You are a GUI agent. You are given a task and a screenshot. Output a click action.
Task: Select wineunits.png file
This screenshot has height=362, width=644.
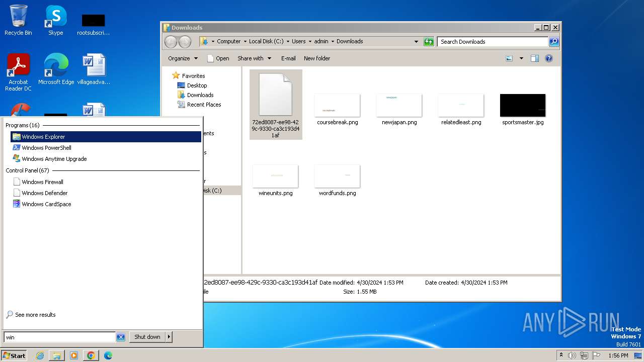point(276,180)
